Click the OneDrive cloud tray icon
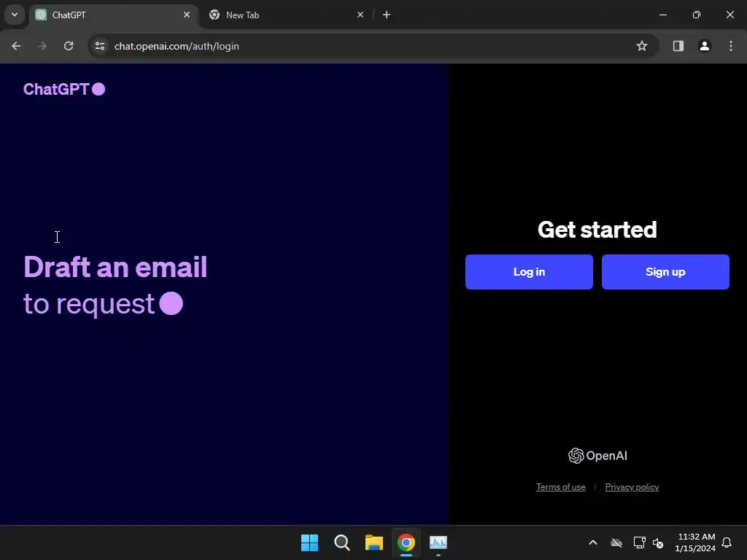This screenshot has height=560, width=747. (x=616, y=542)
